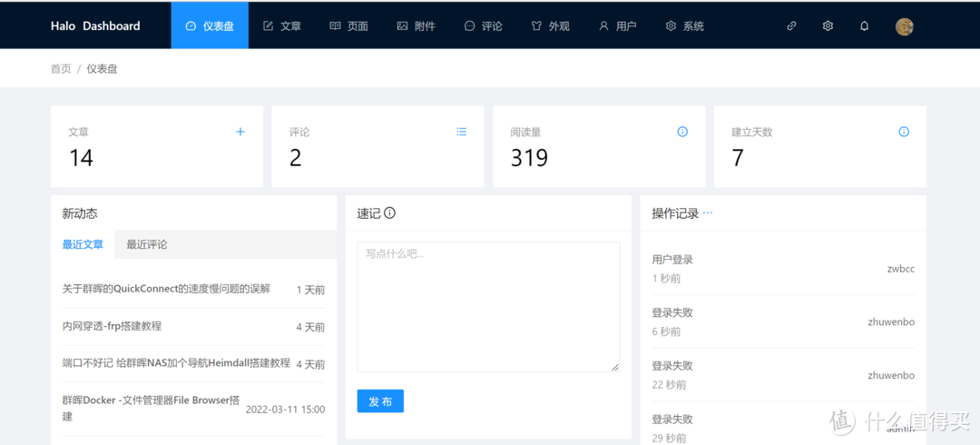
Task: Click the person icon beside 用户
Action: (x=603, y=25)
